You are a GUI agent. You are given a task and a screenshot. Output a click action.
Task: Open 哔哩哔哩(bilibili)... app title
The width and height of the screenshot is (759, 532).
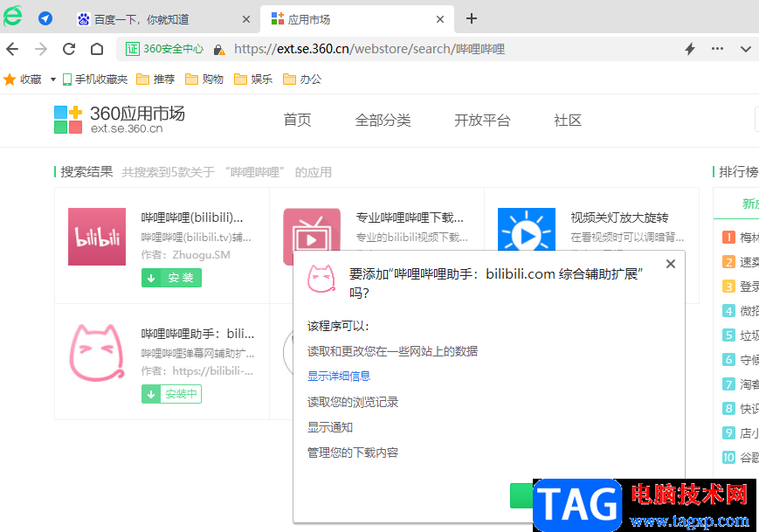click(x=192, y=218)
